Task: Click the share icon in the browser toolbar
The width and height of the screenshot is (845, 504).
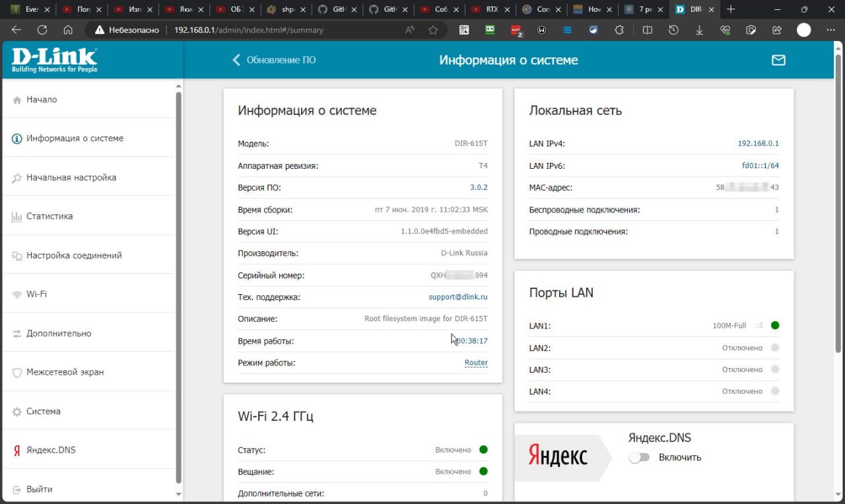Action: pyautogui.click(x=777, y=30)
